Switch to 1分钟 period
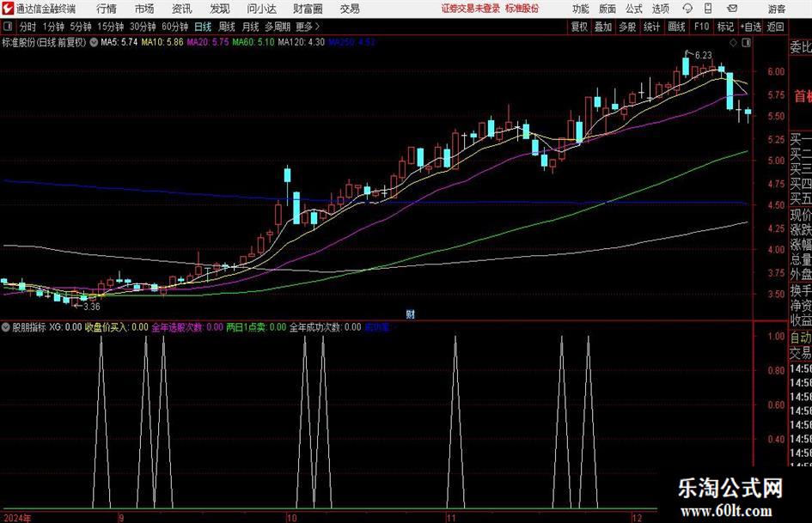 tap(53, 27)
